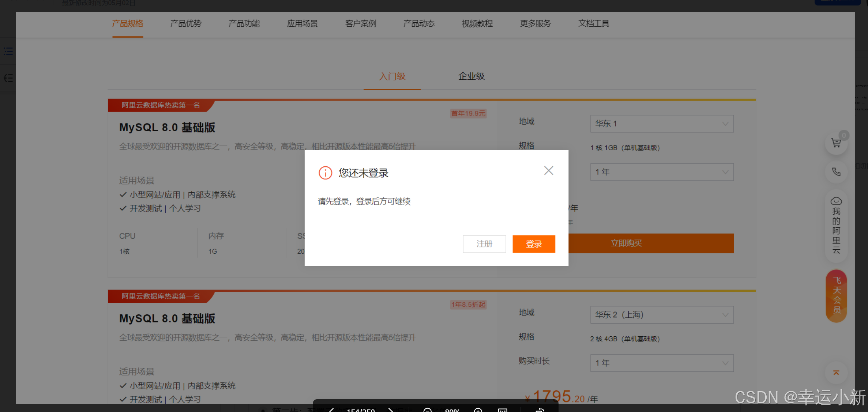Click back-to-top arrow icon

coord(836,373)
